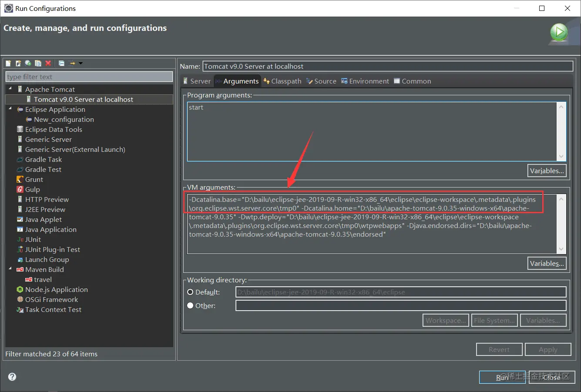Screen dimensions: 581x392
Task: Select the Other working directory option
Action: 190,305
